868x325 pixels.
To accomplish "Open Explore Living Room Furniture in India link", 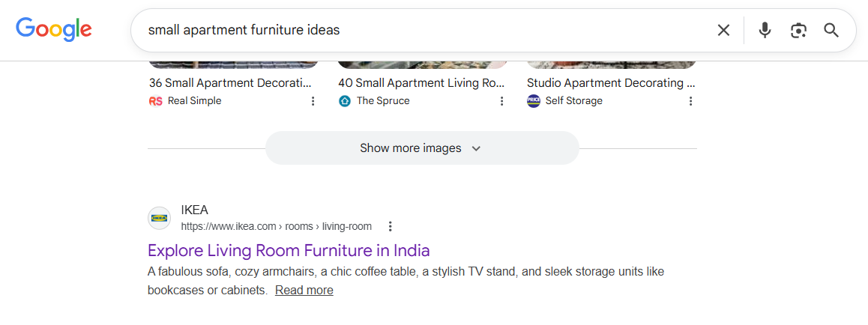I will click(289, 251).
